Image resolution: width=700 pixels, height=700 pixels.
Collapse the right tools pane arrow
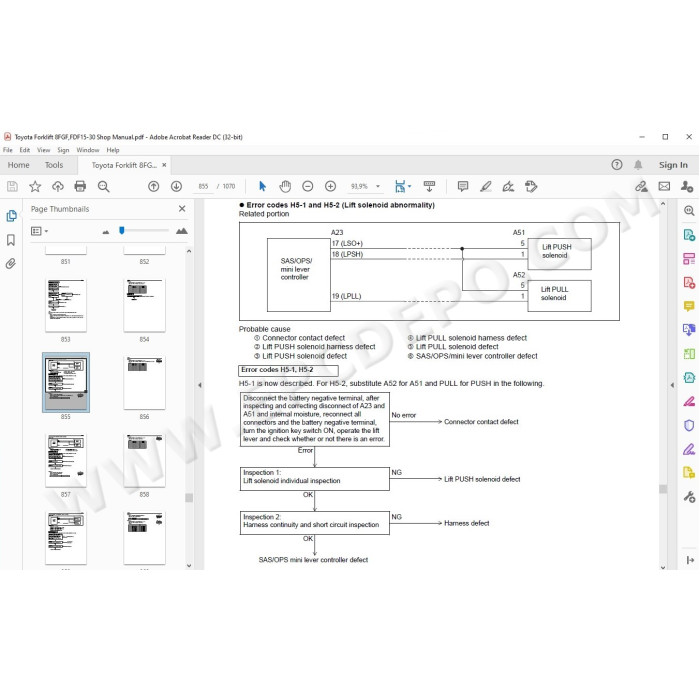(672, 385)
